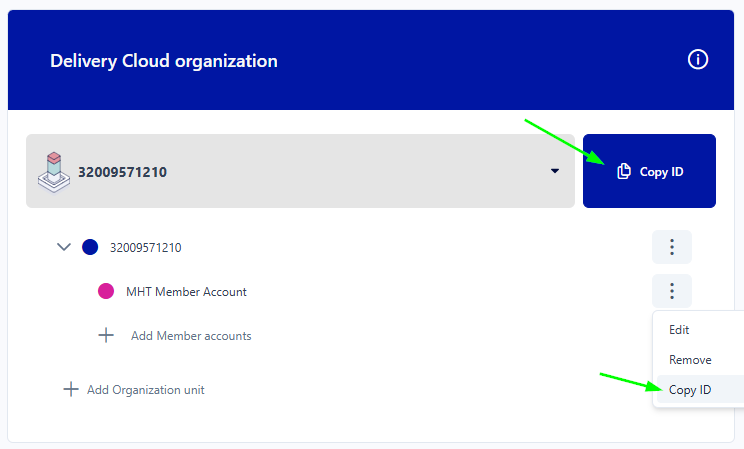This screenshot has width=744, height=449.
Task: Click the plus icon for Add Organization unit
Action: [71, 389]
